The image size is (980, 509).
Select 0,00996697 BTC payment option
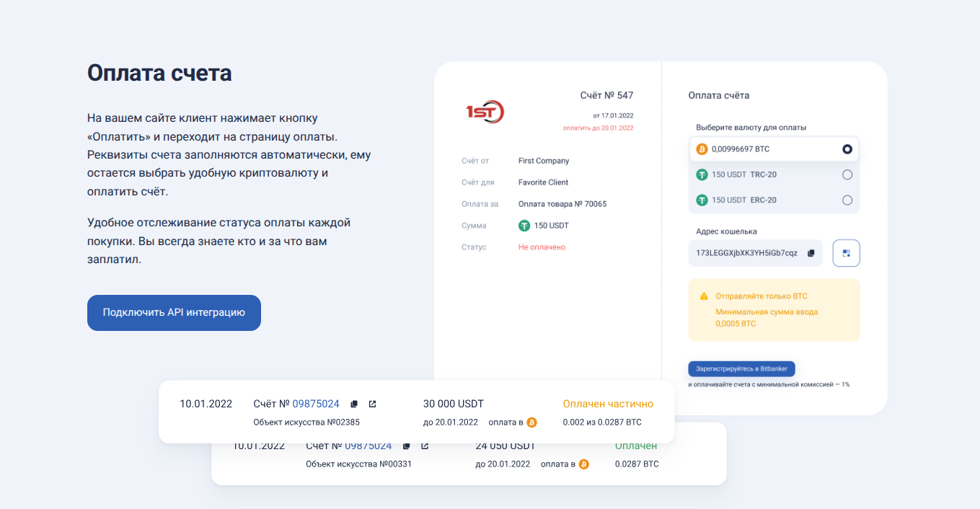click(847, 149)
